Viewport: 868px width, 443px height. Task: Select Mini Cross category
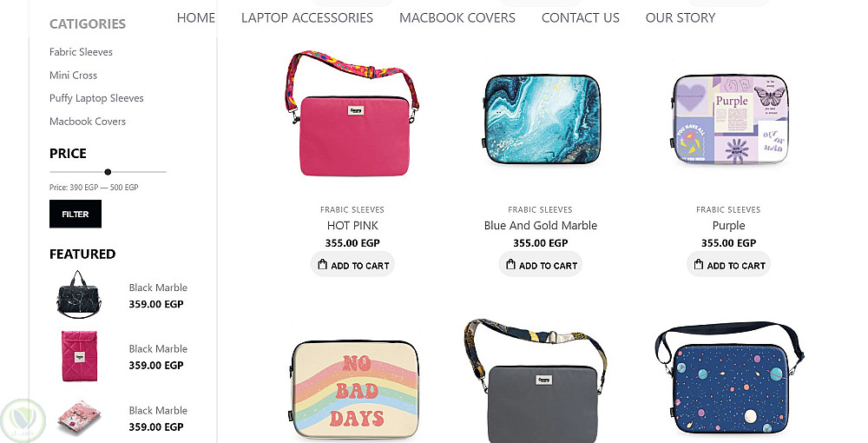(x=73, y=76)
